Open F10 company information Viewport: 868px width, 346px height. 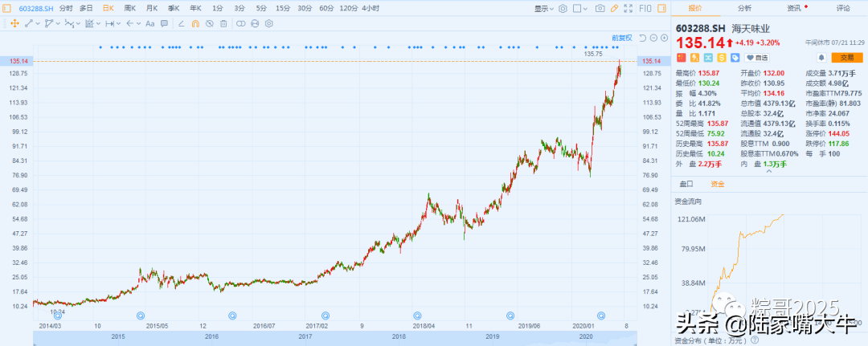point(645,8)
